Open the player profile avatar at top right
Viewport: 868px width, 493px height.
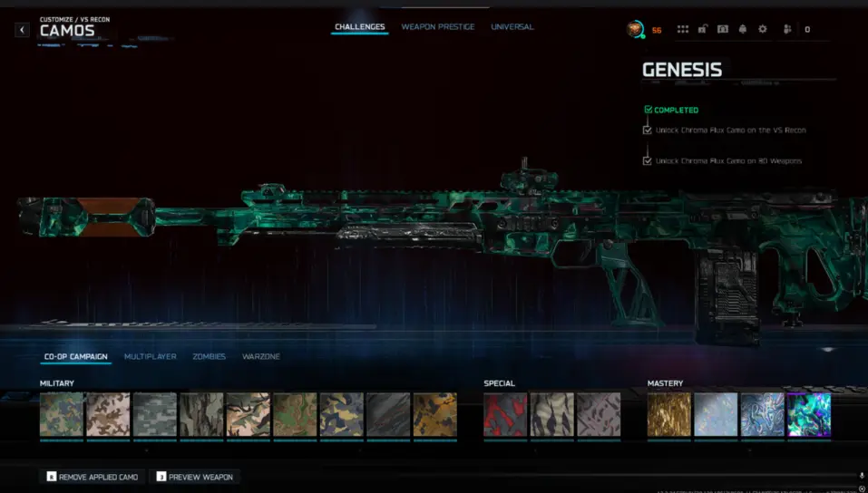point(635,29)
